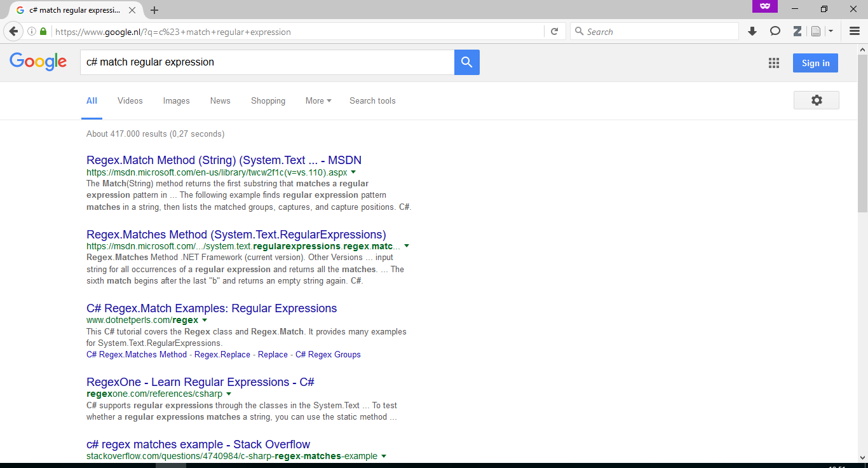Open RegexOne - Learn Regular Expressions result
This screenshot has height=468, width=868.
pyautogui.click(x=200, y=382)
